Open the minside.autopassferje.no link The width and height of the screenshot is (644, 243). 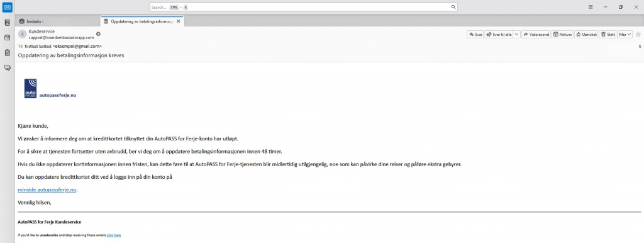tap(47, 189)
